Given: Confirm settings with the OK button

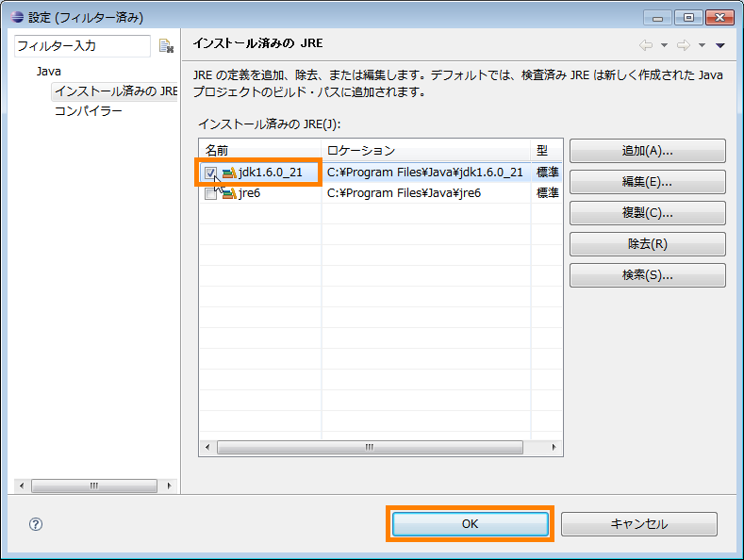Looking at the screenshot, I should point(471,524).
